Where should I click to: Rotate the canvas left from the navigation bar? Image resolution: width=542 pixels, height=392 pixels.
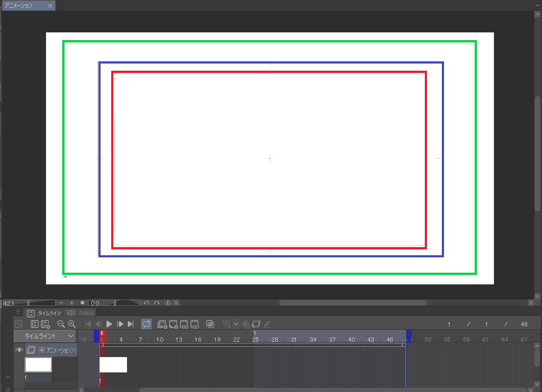click(x=147, y=303)
